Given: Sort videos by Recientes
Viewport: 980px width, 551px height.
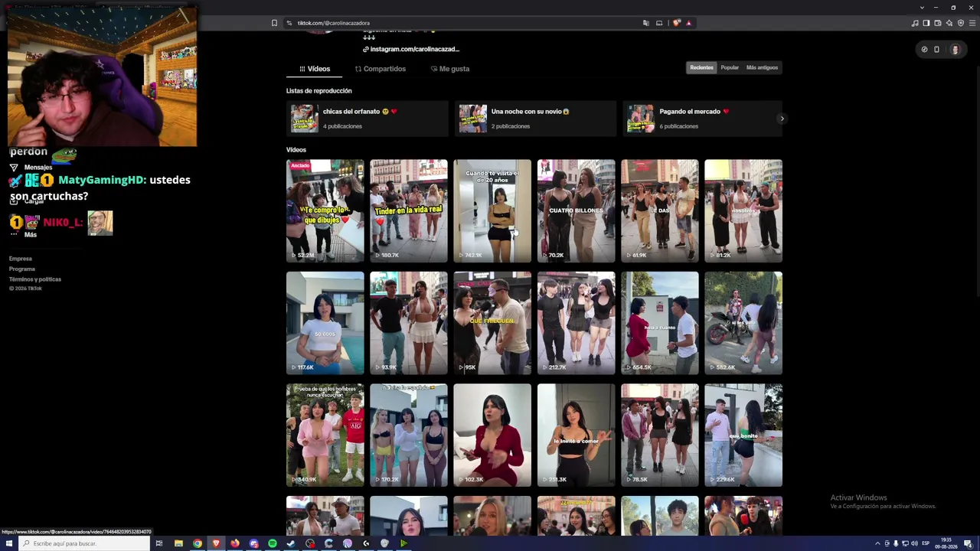Looking at the screenshot, I should click(x=701, y=67).
